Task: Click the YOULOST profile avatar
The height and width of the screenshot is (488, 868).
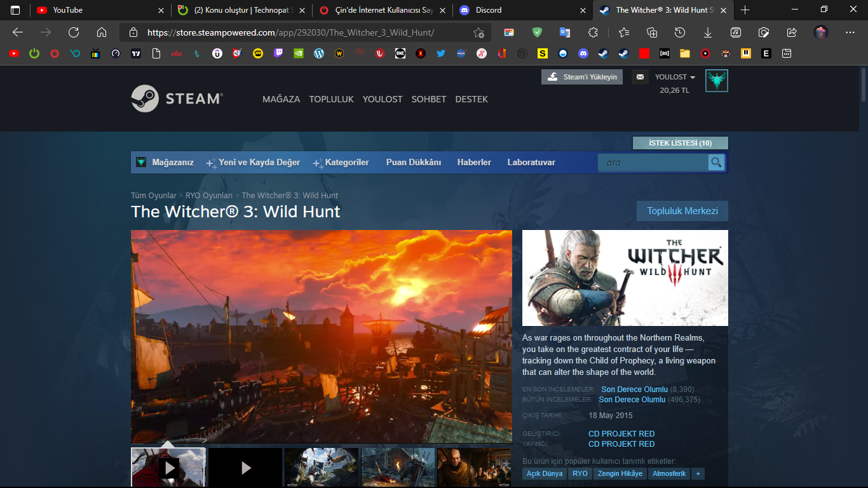Action: [717, 81]
